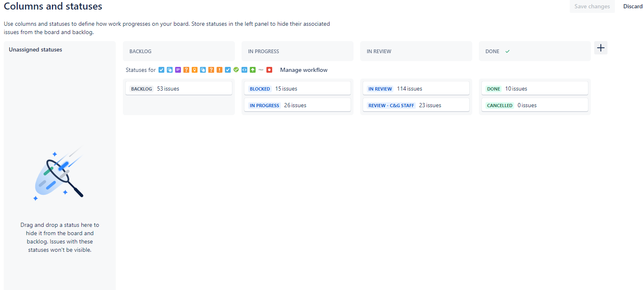
Task: Edit the BACKLOG column name field
Action: (179, 51)
